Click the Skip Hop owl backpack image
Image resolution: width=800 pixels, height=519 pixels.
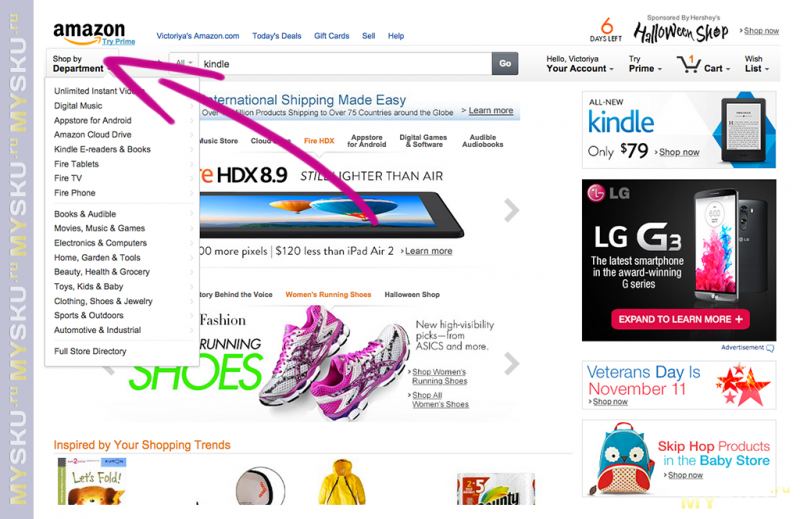[623, 458]
